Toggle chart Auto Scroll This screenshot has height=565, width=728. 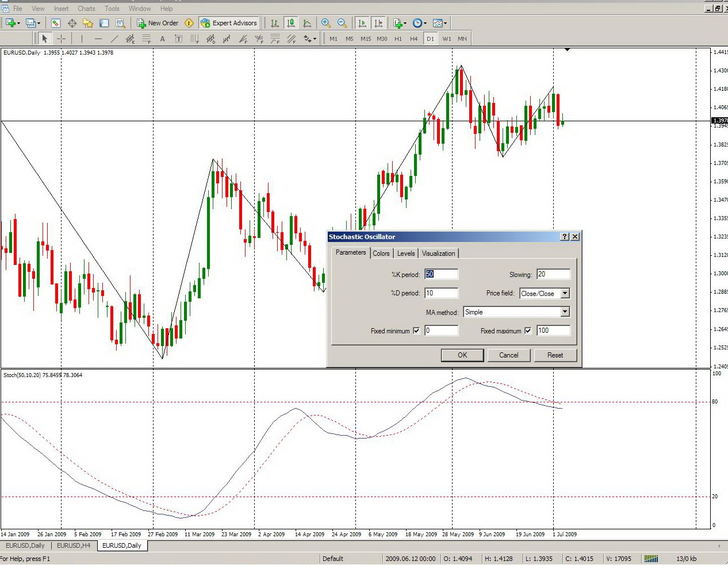[362, 23]
